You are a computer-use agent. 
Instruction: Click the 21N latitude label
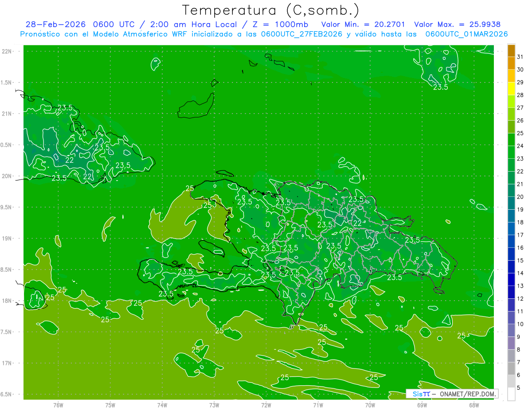point(7,114)
